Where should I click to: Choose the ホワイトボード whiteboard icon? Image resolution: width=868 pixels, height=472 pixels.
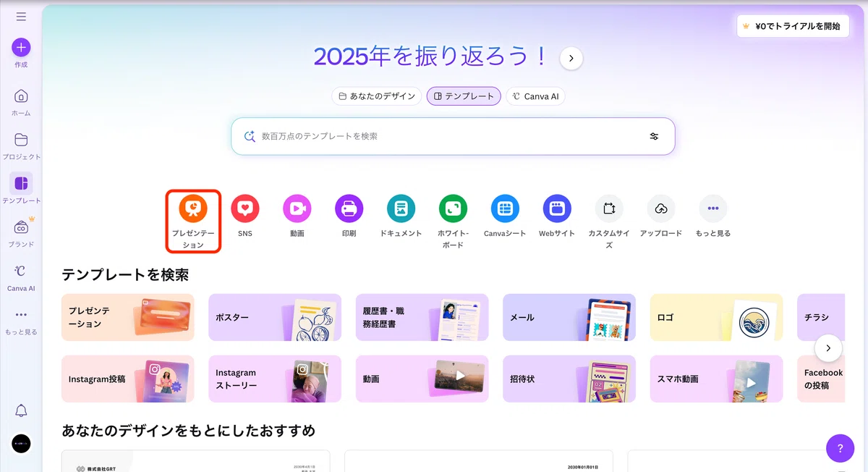pyautogui.click(x=453, y=208)
